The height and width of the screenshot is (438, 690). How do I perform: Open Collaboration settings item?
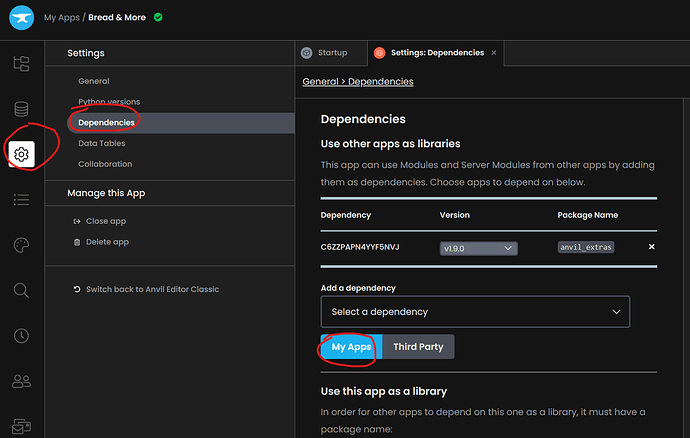pyautogui.click(x=105, y=164)
